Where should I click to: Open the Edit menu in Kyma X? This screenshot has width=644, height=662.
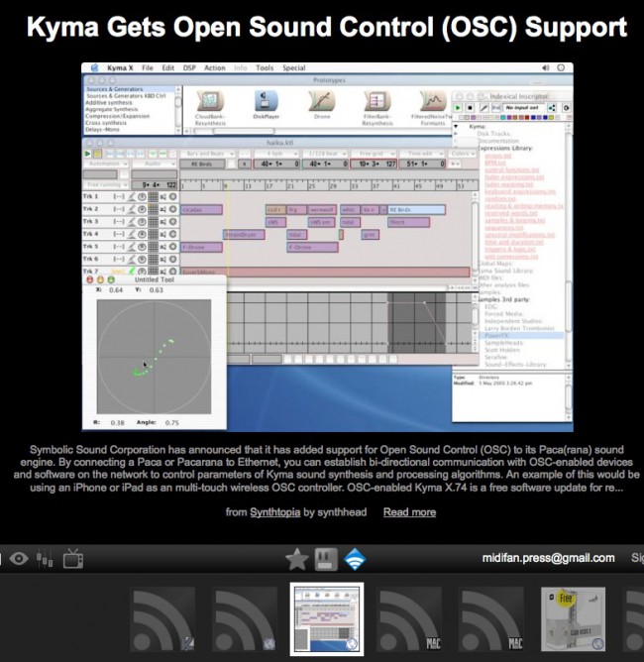point(168,68)
